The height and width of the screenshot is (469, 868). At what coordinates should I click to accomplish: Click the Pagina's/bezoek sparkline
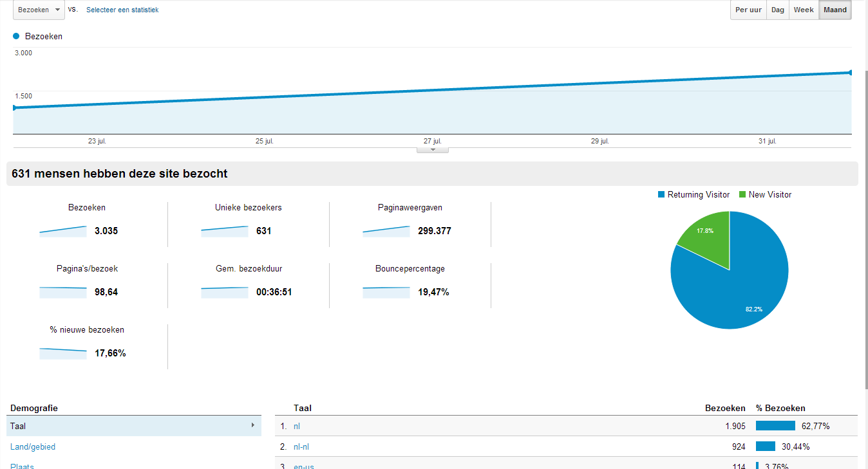62,292
